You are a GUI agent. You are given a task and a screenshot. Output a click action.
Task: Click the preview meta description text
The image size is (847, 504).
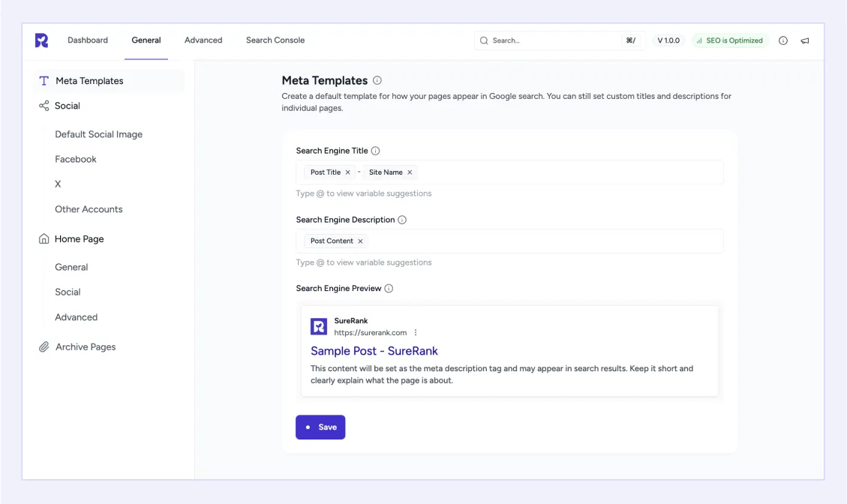click(502, 374)
